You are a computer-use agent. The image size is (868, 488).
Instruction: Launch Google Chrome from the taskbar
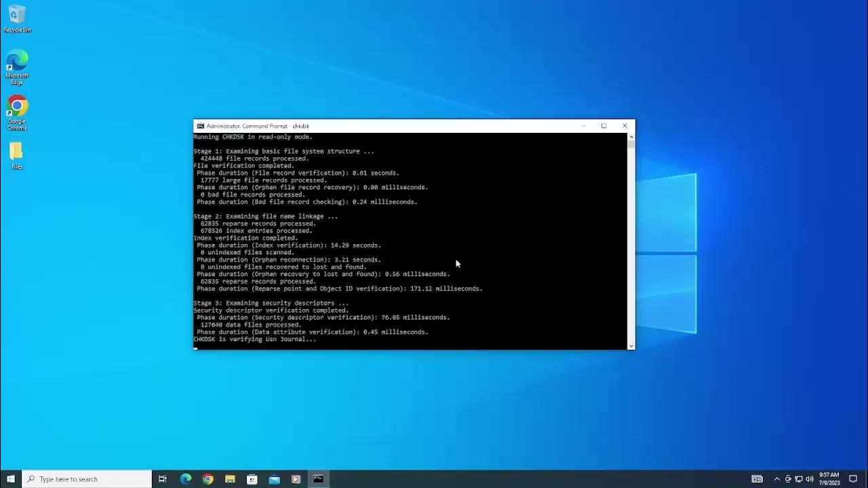pos(208,479)
